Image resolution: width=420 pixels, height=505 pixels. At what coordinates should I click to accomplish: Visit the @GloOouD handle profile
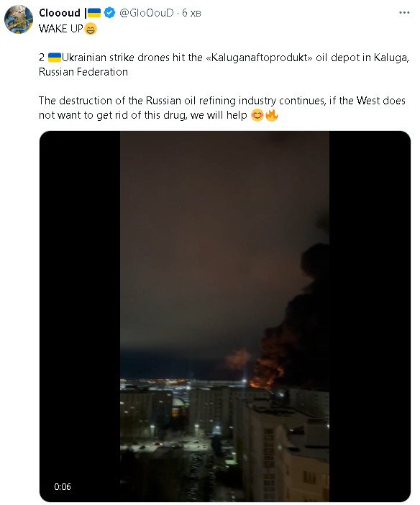coord(146,13)
